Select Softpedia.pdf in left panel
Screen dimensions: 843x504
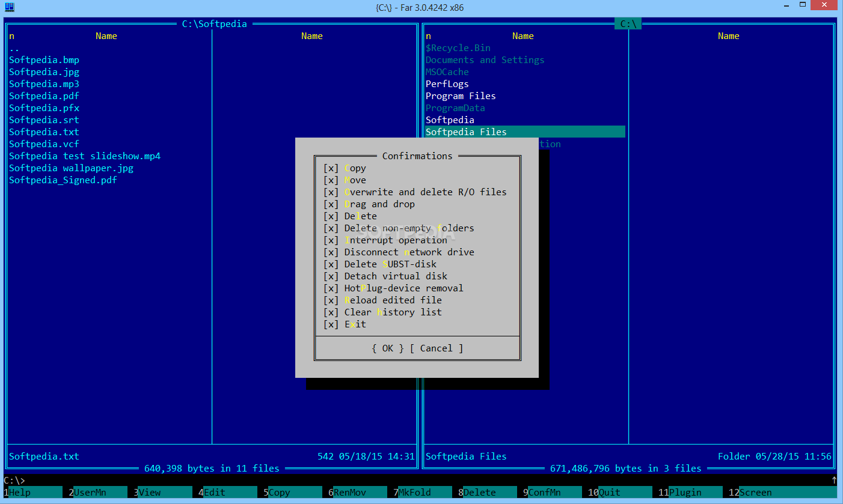pos(44,96)
